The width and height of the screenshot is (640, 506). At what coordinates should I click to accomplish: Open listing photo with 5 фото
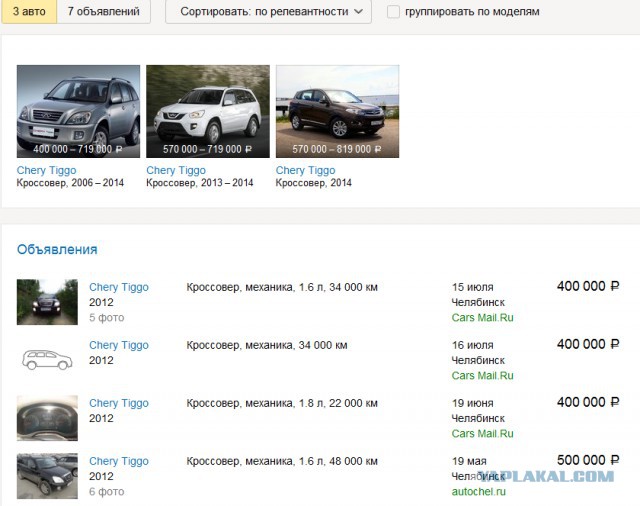click(x=47, y=302)
